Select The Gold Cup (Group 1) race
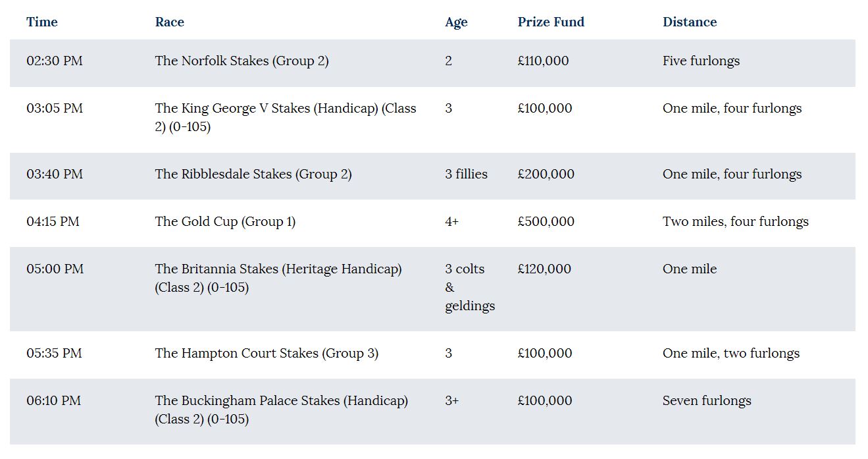Screen dimensions: 868x459 coord(225,221)
